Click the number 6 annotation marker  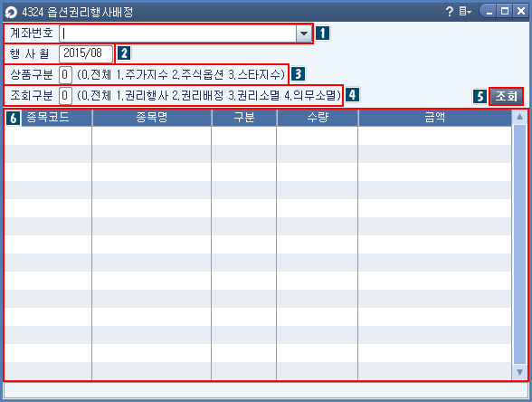[14, 118]
